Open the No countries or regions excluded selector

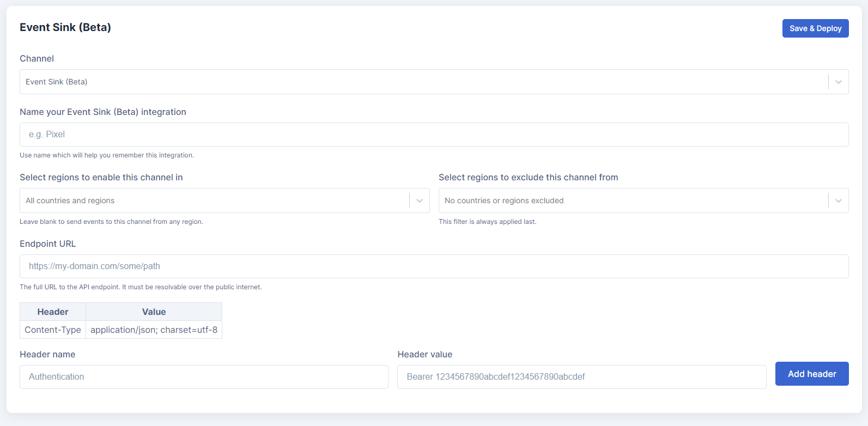pos(644,200)
